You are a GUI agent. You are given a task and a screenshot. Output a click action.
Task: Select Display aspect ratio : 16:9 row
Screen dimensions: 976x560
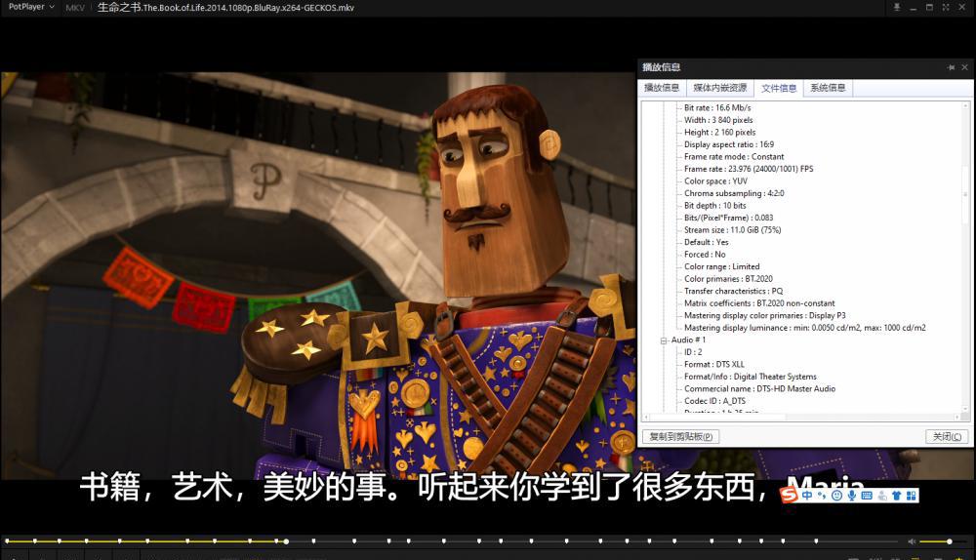(729, 144)
